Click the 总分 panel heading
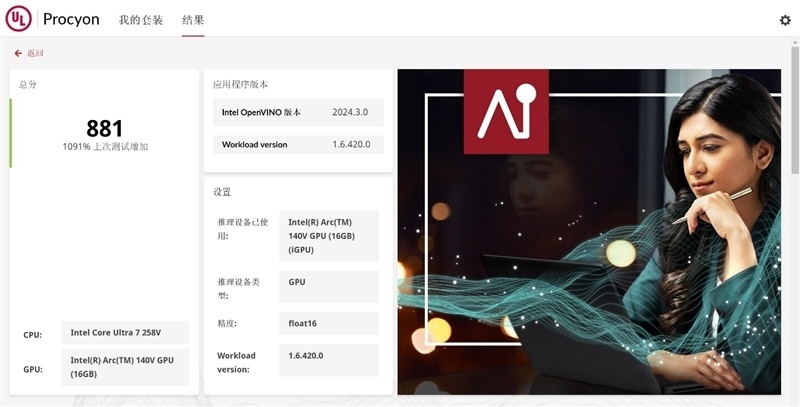Image resolution: width=800 pixels, height=407 pixels. (28, 85)
